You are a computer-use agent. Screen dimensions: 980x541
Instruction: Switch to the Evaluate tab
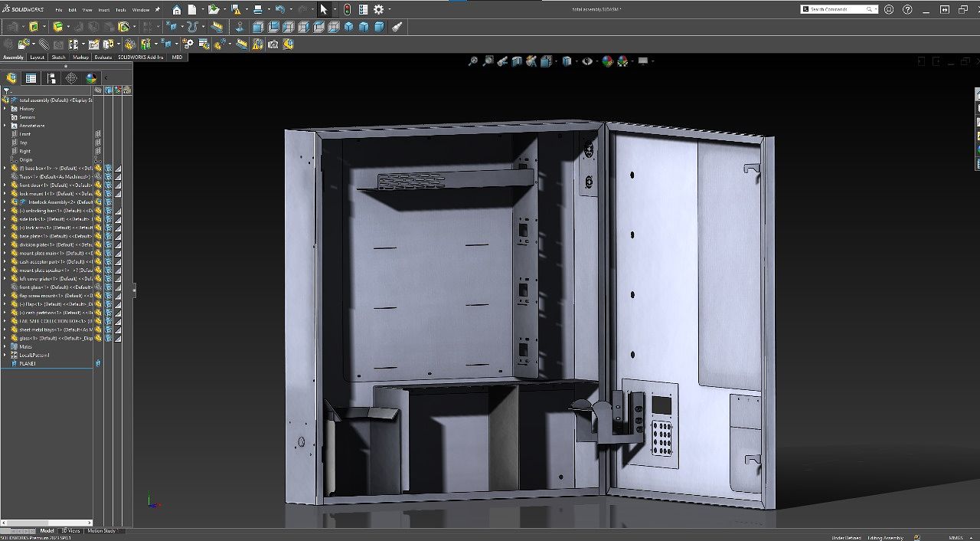(103, 57)
